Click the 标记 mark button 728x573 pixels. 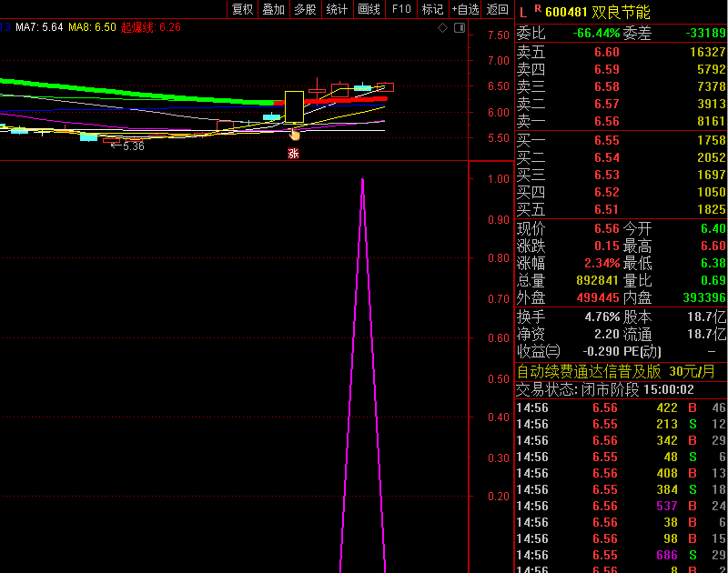pos(432,9)
